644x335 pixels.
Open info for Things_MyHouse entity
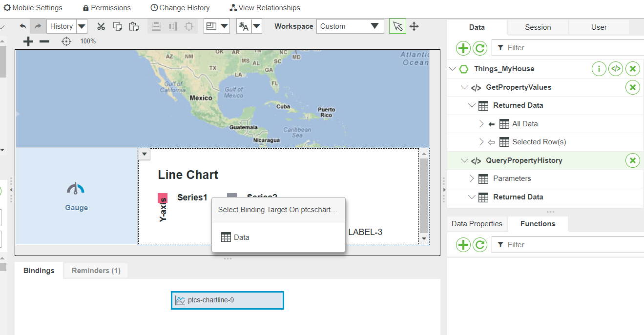(599, 68)
